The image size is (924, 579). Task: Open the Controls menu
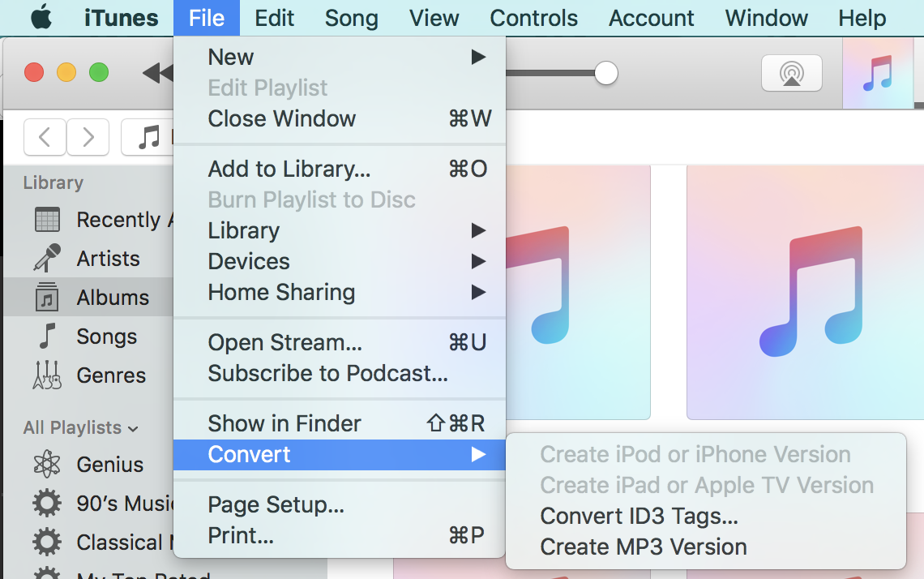[534, 18]
